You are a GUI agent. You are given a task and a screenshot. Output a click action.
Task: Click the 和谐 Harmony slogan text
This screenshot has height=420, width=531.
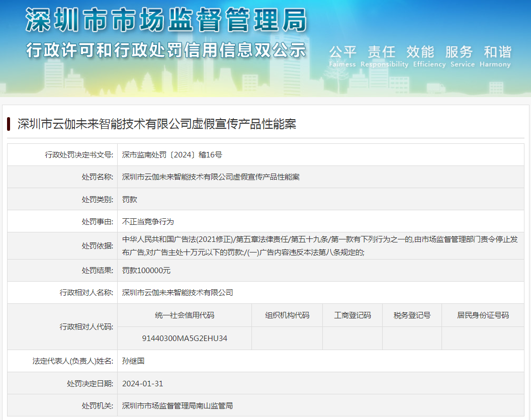495,56
